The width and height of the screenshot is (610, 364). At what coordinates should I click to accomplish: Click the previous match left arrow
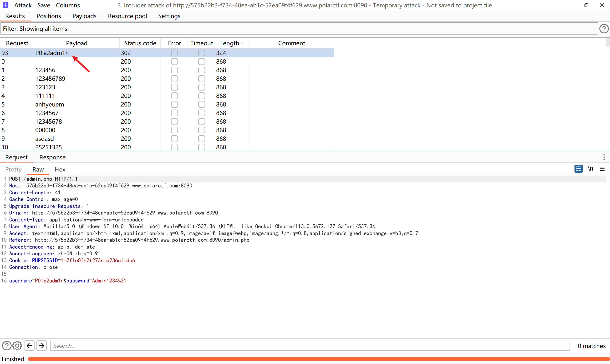click(x=30, y=346)
